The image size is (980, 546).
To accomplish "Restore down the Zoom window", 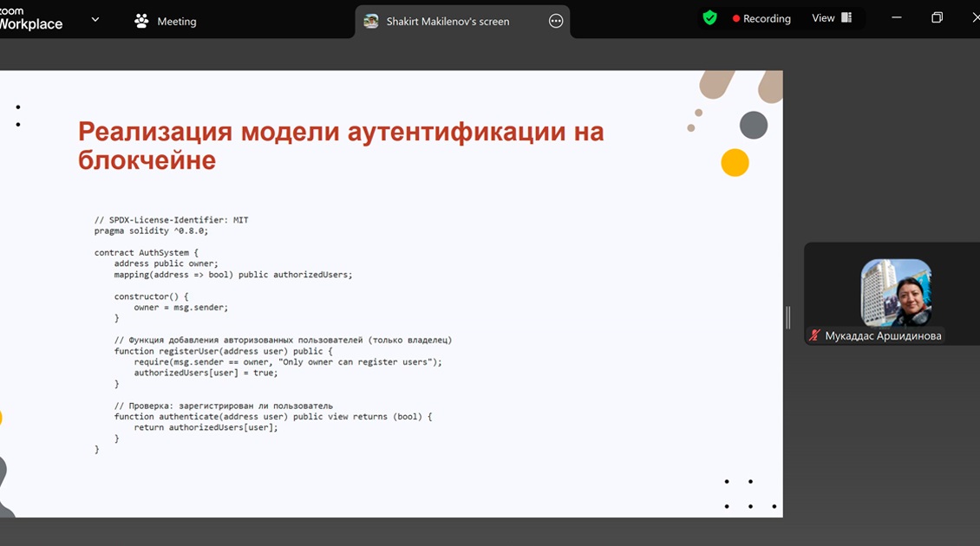I will pos(937,18).
